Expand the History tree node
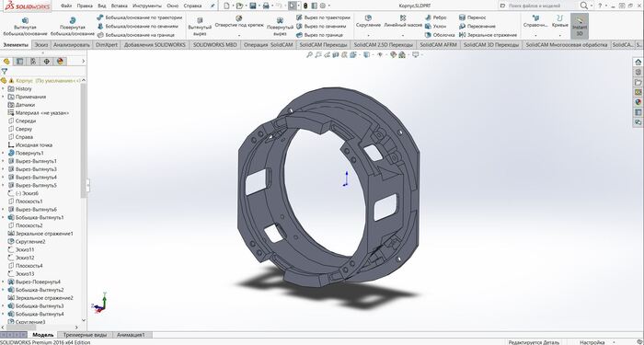 coord(4,88)
